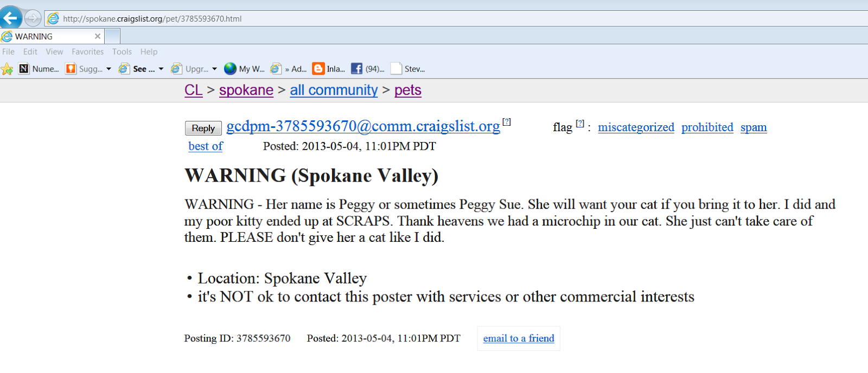Open the Facebook (94) bookmark
This screenshot has width=868, height=373.
click(x=368, y=69)
